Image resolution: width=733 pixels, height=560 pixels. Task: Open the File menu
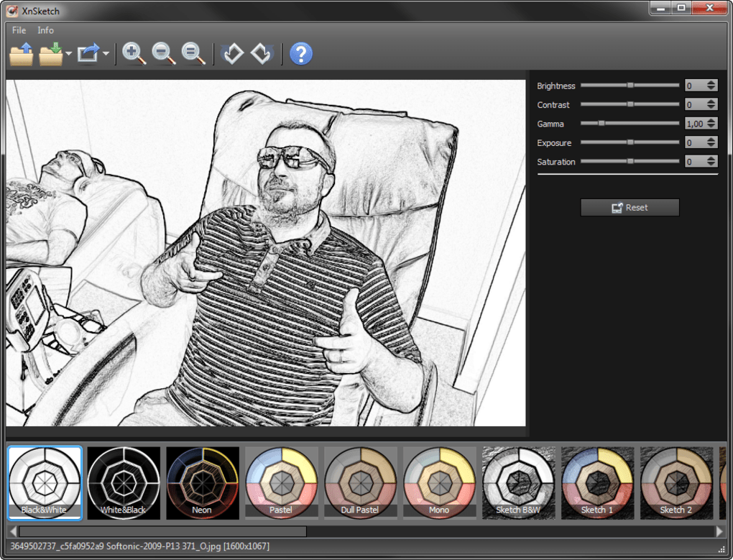coord(18,30)
